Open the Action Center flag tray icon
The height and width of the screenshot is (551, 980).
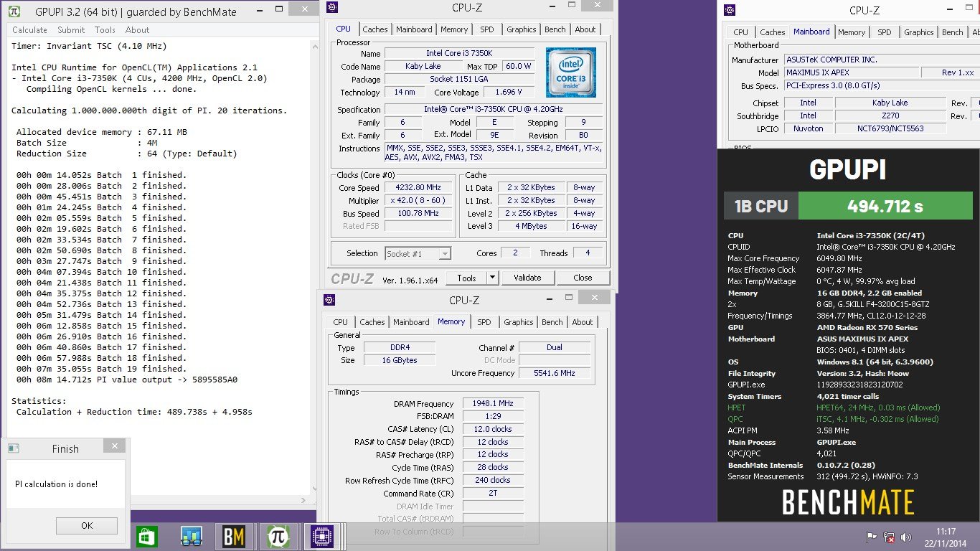[872, 537]
